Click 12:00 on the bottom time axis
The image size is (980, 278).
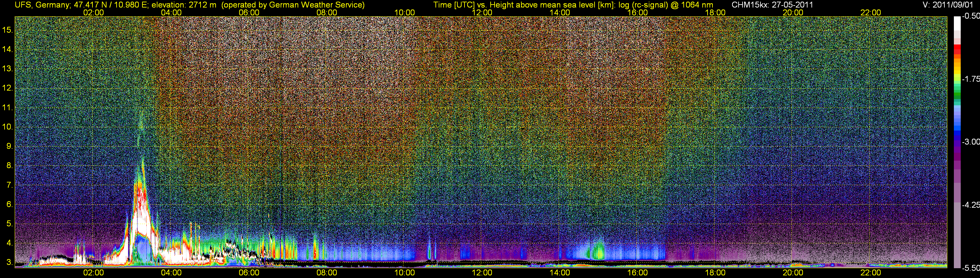(x=482, y=273)
